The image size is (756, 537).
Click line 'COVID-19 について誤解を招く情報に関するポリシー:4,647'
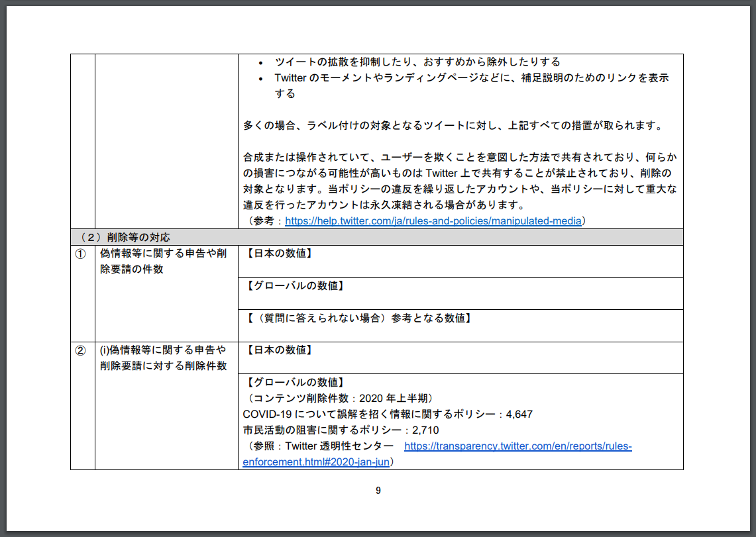pos(388,415)
